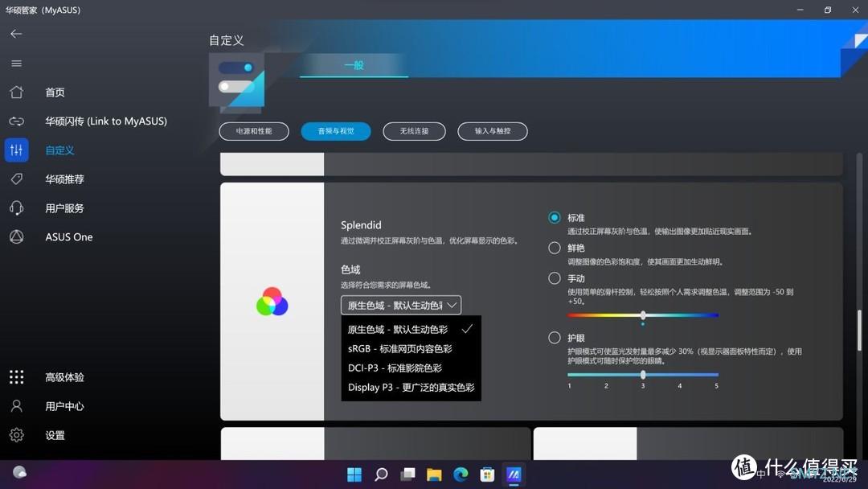The width and height of the screenshot is (868, 489).
Task: Open the 设置 gear icon
Action: click(x=17, y=435)
